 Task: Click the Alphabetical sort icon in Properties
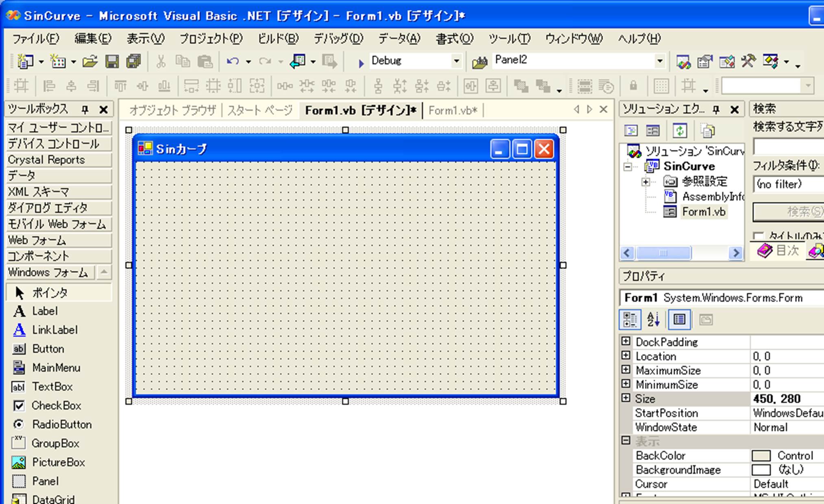tap(653, 320)
